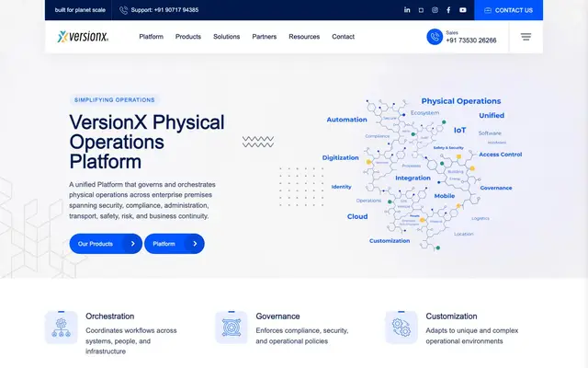Click 'Location' in the word cloud
The width and height of the screenshot is (588, 368).
tap(464, 234)
